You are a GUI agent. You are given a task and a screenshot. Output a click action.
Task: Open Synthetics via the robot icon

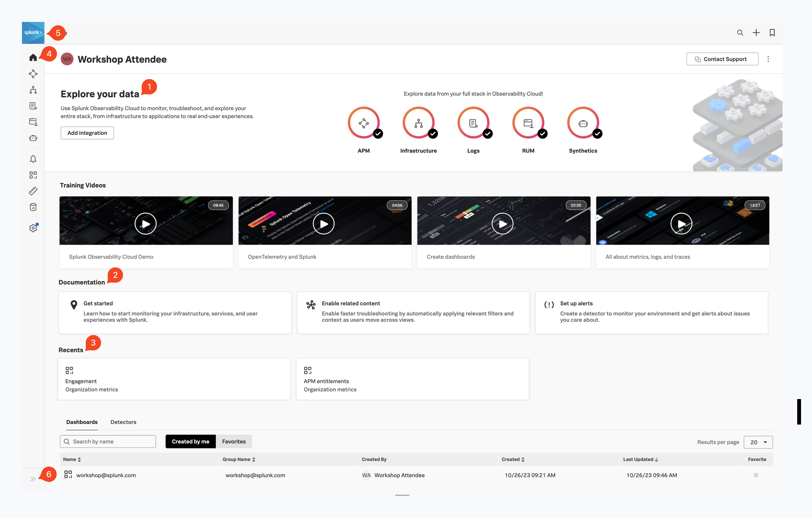[33, 138]
